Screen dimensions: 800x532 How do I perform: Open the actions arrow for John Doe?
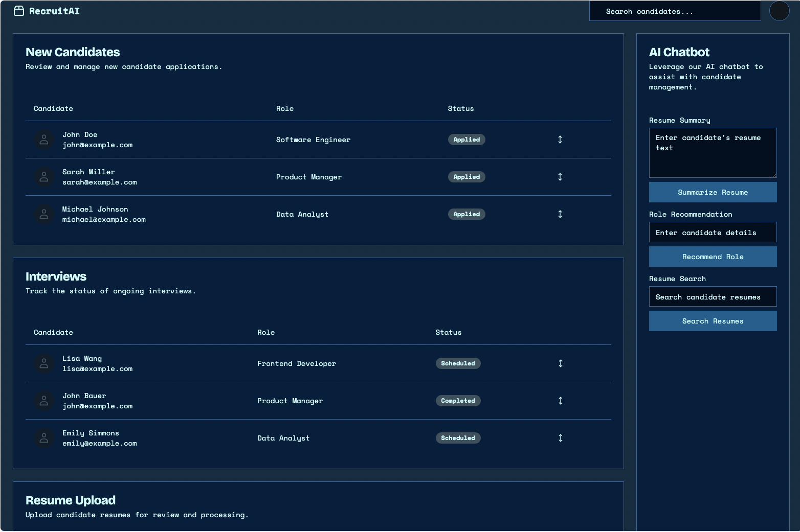click(x=560, y=140)
